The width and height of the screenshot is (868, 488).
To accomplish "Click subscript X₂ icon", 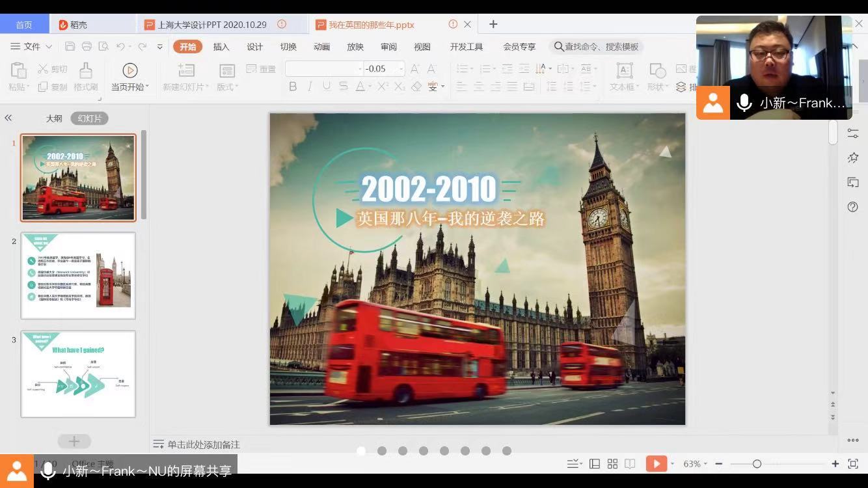I will 400,87.
